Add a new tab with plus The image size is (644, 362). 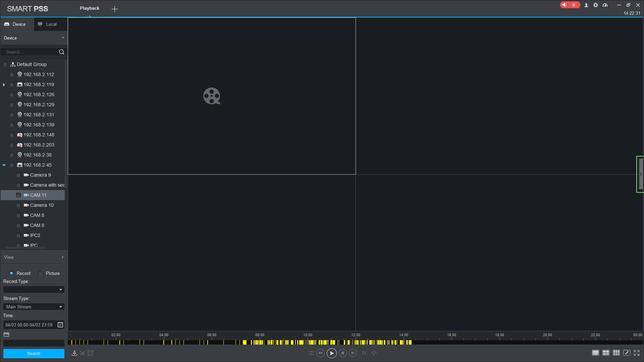click(115, 9)
